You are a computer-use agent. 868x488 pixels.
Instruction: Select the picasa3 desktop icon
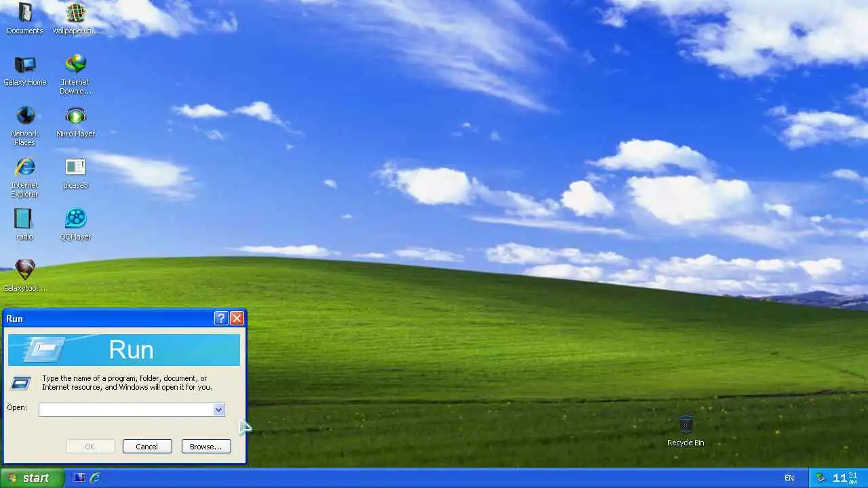[75, 173]
